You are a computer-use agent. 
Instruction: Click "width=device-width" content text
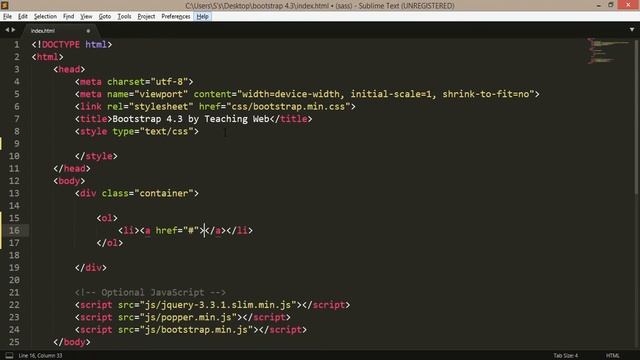coord(291,94)
